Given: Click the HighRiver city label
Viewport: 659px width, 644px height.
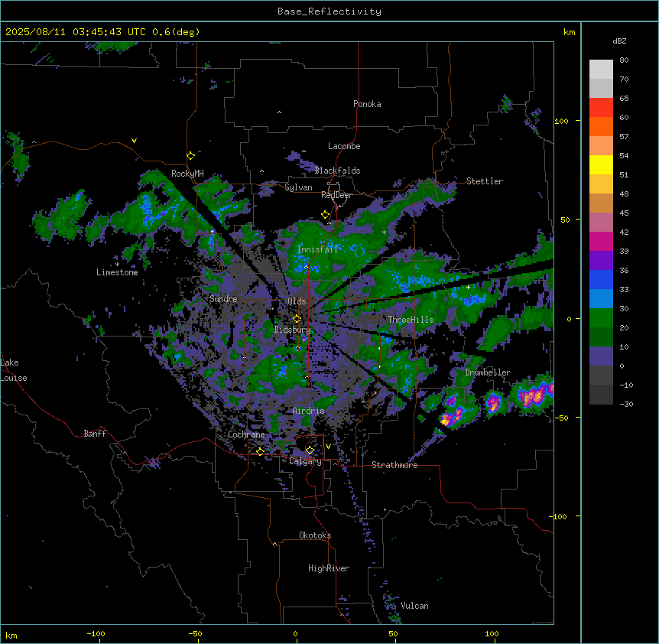Looking at the screenshot, I should (329, 568).
